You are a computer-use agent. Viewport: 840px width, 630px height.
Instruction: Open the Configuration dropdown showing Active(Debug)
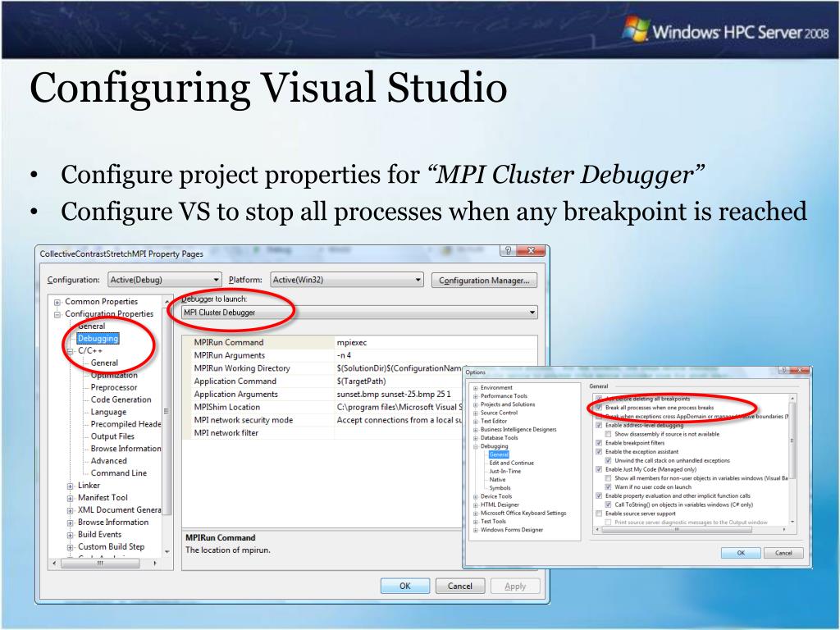pos(164,280)
